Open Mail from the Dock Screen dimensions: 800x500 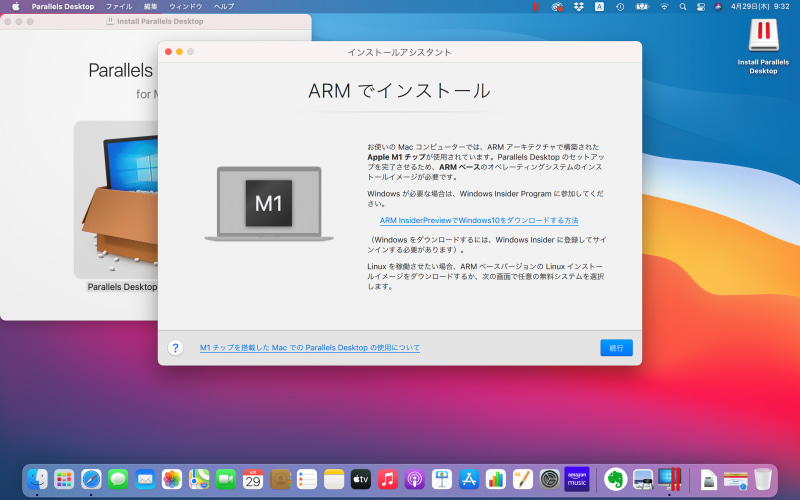pos(145,479)
